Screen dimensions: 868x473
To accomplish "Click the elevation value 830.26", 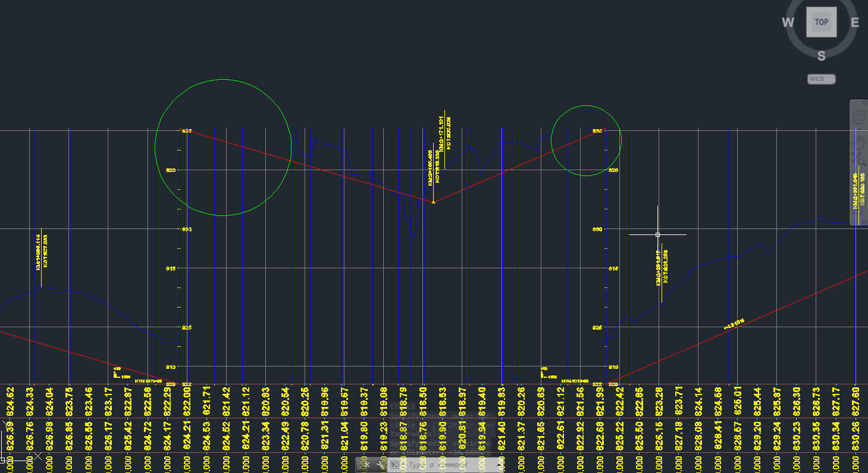I will [856, 435].
